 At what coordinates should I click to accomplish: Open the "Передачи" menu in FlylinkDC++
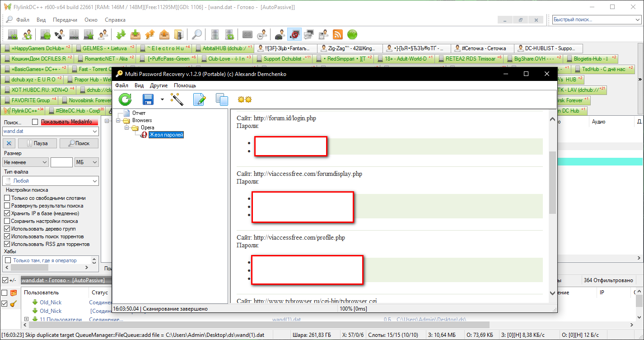[x=65, y=20]
